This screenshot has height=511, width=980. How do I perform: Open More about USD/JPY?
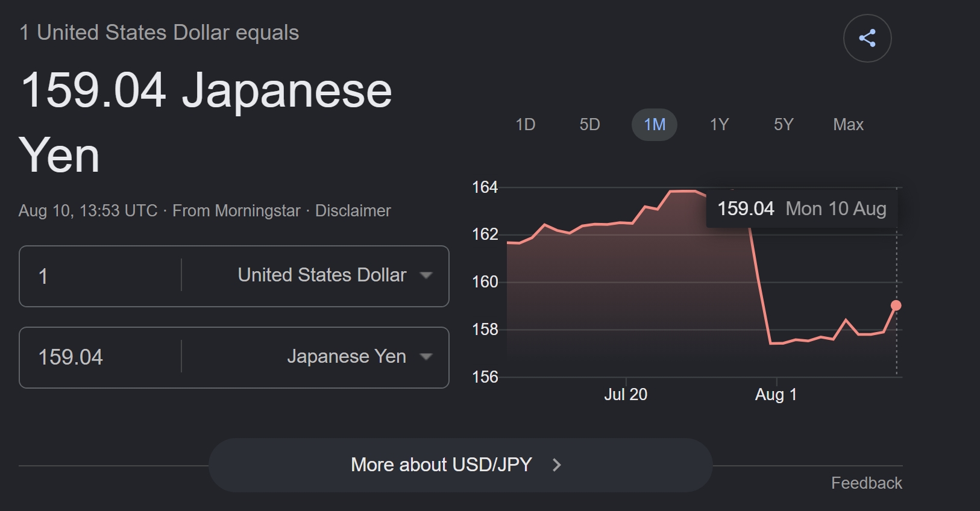(460, 465)
